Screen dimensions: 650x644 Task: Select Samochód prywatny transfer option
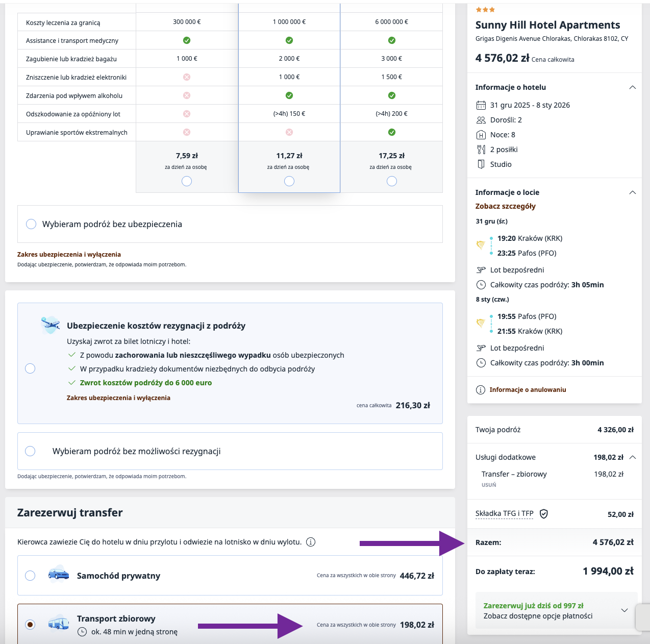[30, 576]
